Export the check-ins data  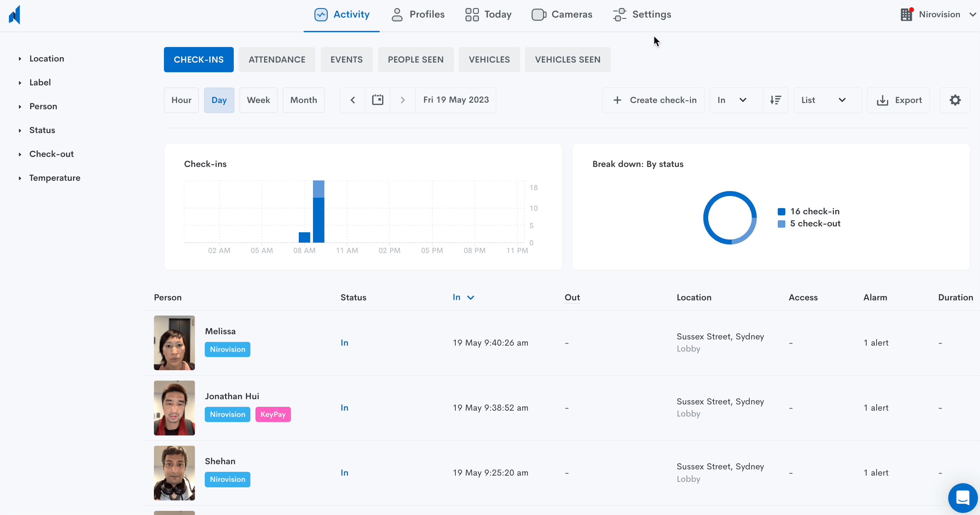click(x=899, y=100)
